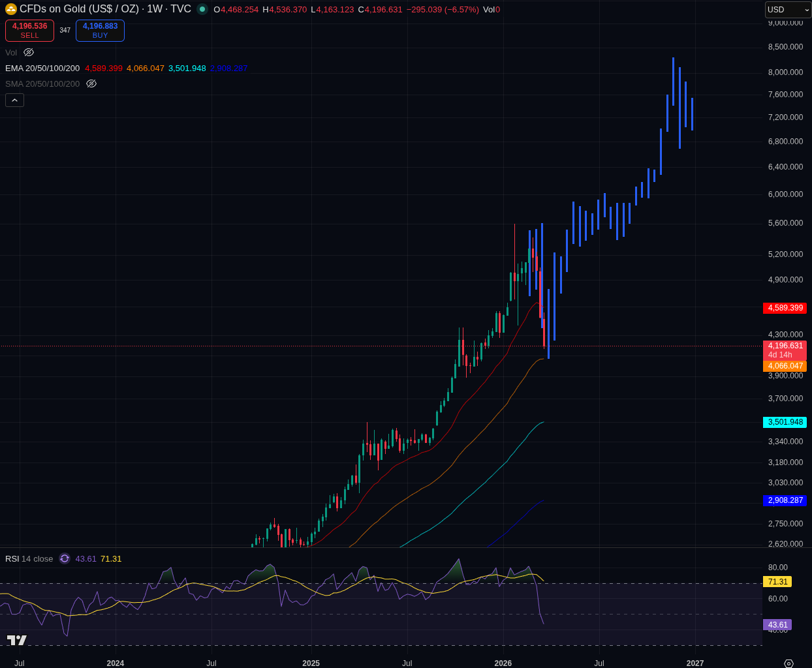
Task: Click the 7,200.000 price axis label
Action: pyautogui.click(x=785, y=117)
